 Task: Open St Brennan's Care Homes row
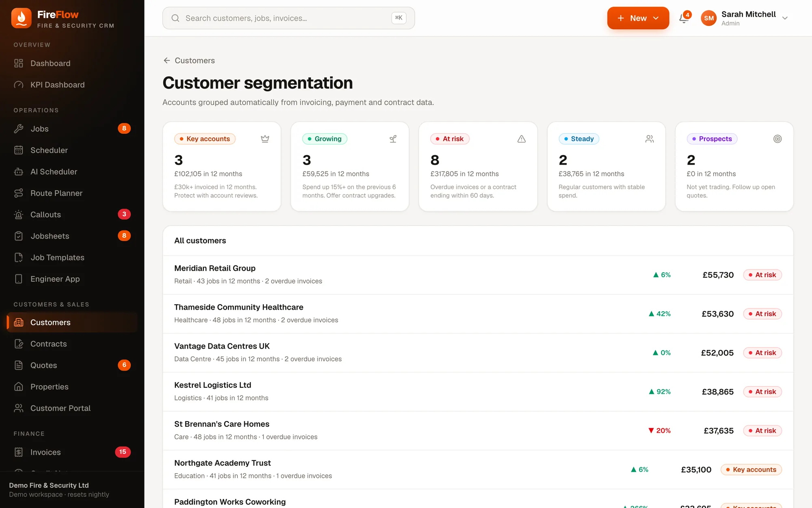pyautogui.click(x=478, y=431)
